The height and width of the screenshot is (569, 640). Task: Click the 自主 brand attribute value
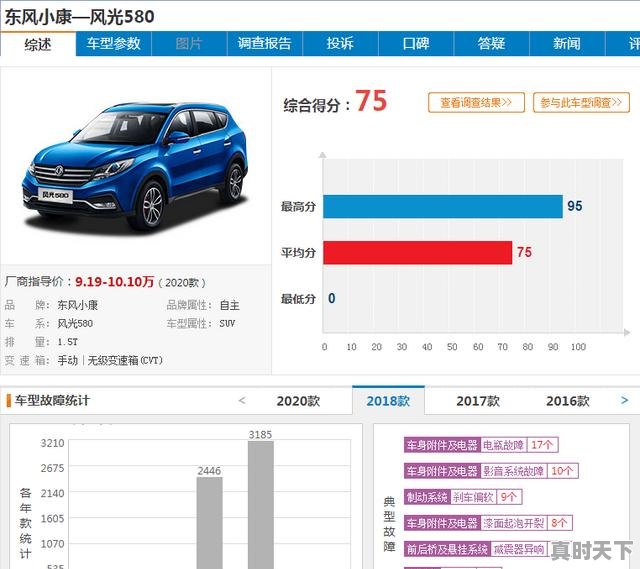click(230, 305)
